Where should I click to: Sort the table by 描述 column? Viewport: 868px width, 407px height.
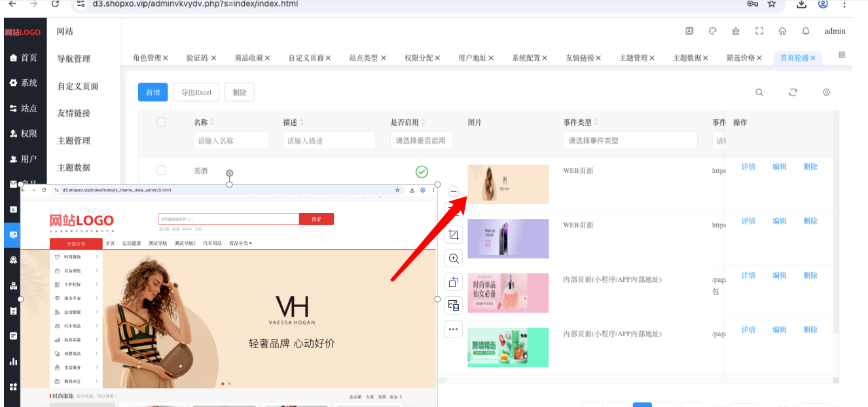(301, 123)
